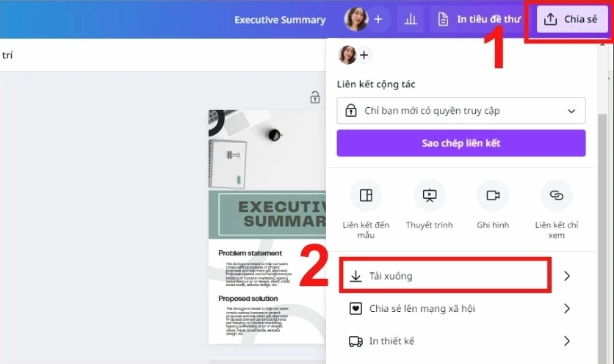This screenshot has height=364, width=614.
Task: Select the Liên kết đến mẫu icon
Action: 366,195
